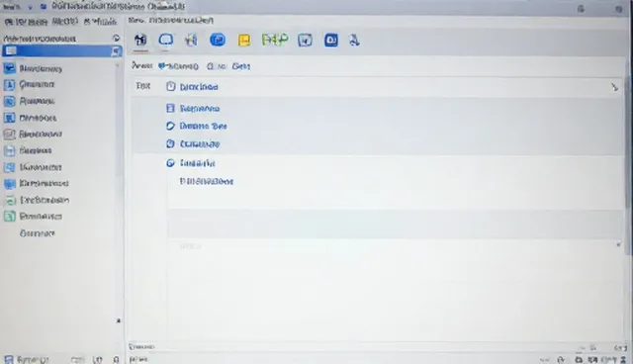Select the round solid blue toolbar icon

tap(218, 40)
